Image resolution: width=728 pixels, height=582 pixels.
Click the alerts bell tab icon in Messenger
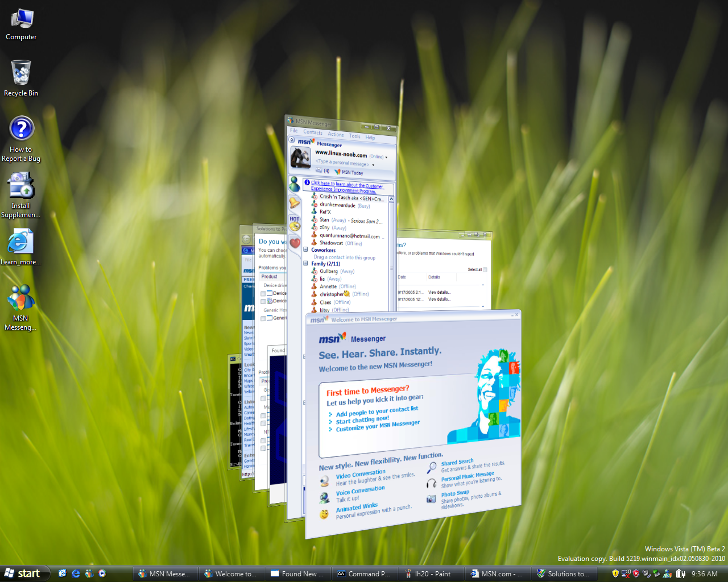click(x=294, y=203)
